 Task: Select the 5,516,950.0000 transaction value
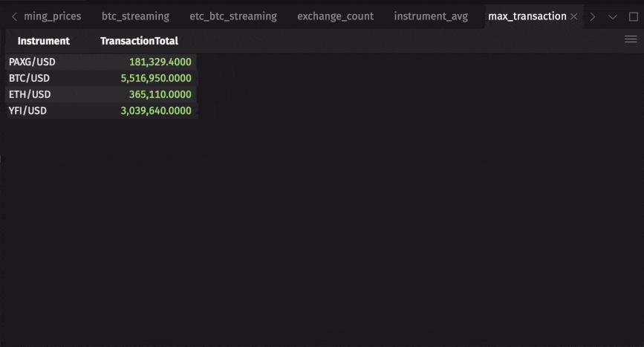156,78
